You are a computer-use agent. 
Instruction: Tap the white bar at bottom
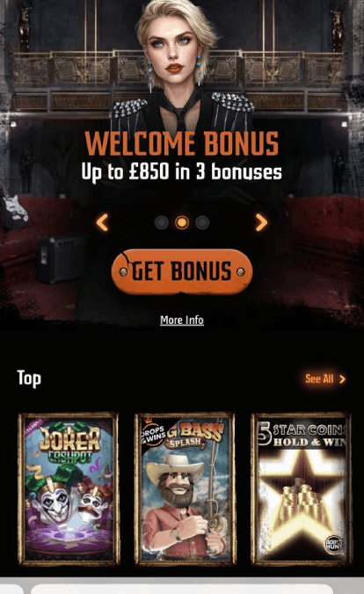pos(182,589)
